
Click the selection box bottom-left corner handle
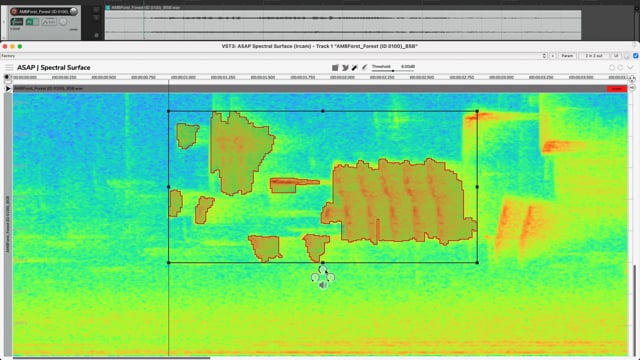pyautogui.click(x=169, y=262)
